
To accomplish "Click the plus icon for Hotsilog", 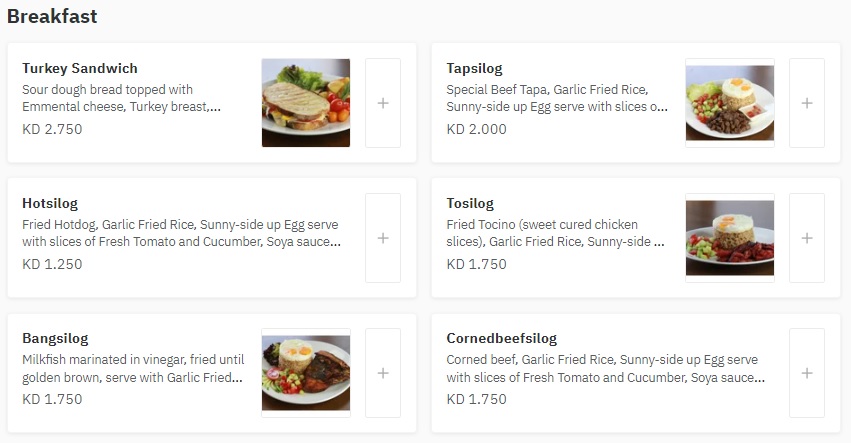I will pyautogui.click(x=383, y=238).
